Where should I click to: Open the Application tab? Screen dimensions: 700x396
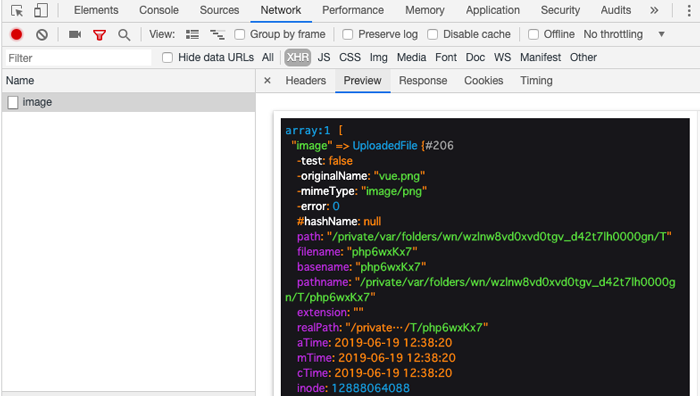493,10
